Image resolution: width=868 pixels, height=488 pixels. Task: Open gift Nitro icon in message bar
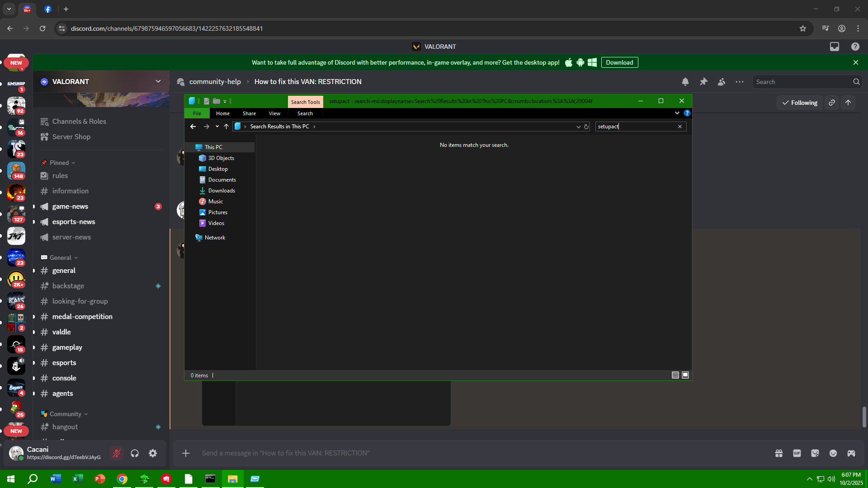click(779, 453)
